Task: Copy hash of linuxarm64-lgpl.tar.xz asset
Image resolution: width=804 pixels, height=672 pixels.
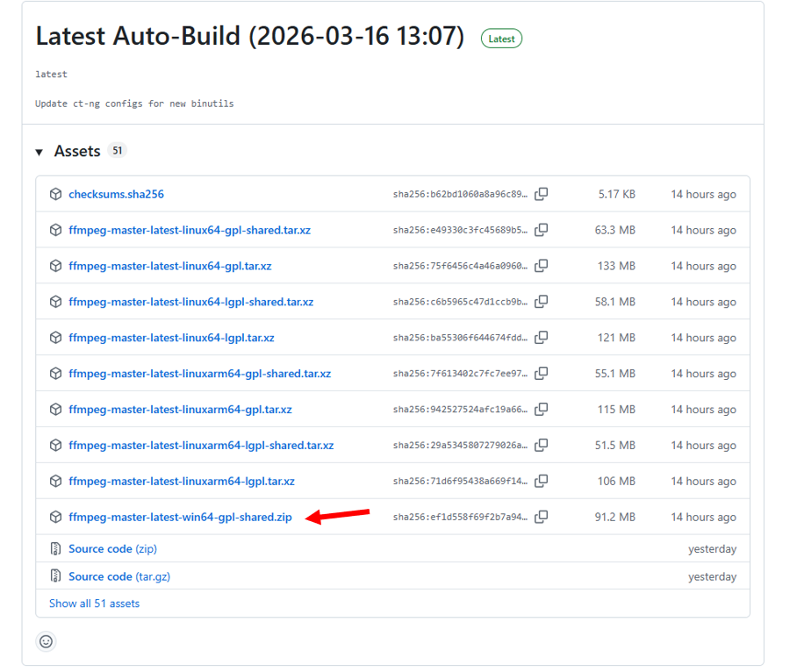Action: [541, 482]
